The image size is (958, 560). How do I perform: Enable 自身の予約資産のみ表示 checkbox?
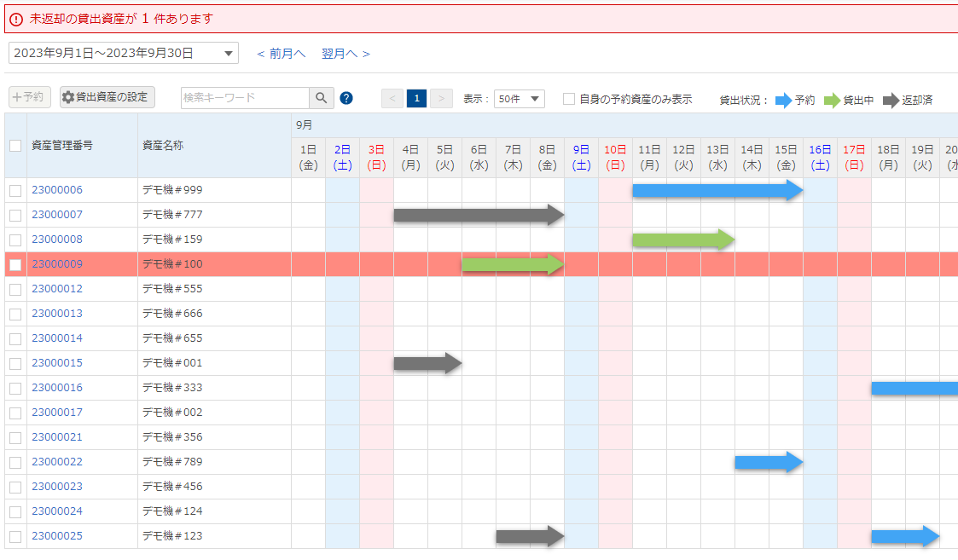569,99
